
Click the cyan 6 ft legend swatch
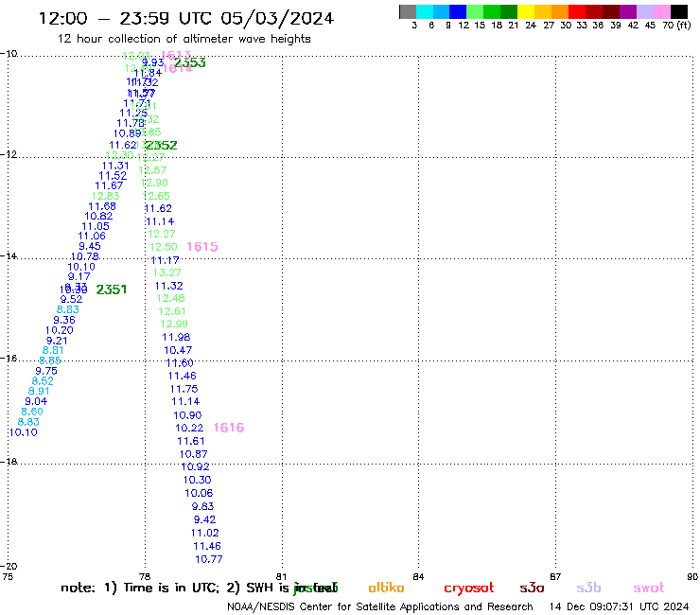[x=425, y=11]
